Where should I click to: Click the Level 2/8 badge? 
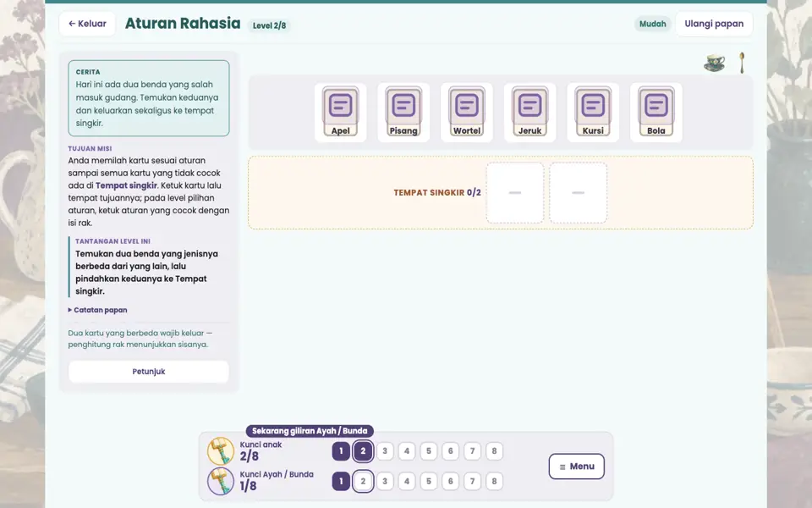(x=269, y=25)
